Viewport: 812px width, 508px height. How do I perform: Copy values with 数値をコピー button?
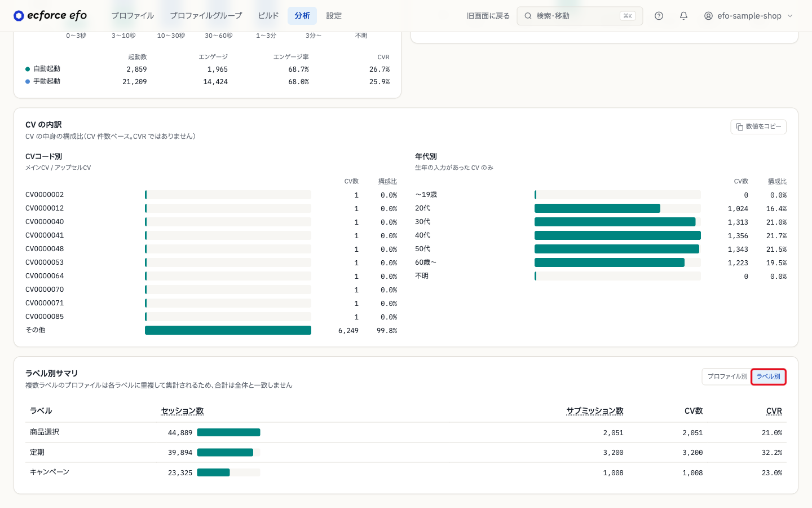pyautogui.click(x=758, y=127)
